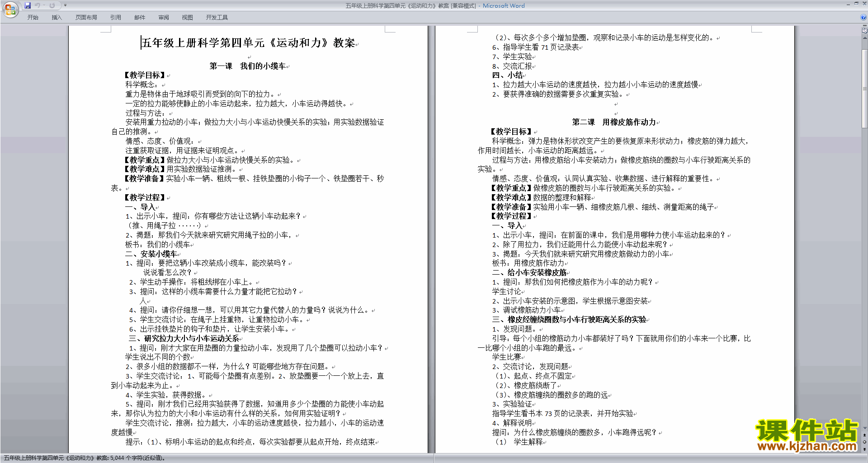This screenshot has height=463, width=868.
Task: Click 【教学难点】数据的整理和解释 line
Action: tap(541, 197)
